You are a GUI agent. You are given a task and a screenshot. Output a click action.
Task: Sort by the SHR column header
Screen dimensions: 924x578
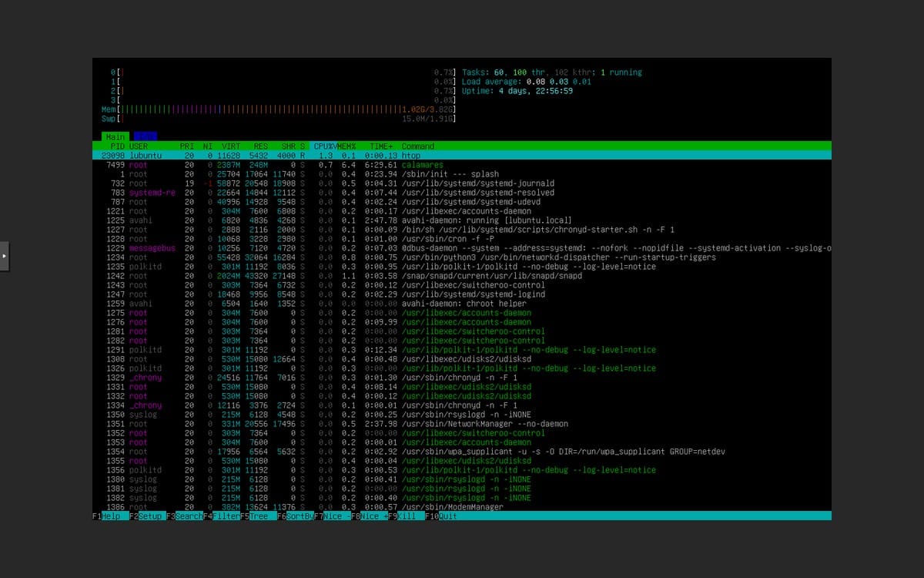(x=289, y=146)
